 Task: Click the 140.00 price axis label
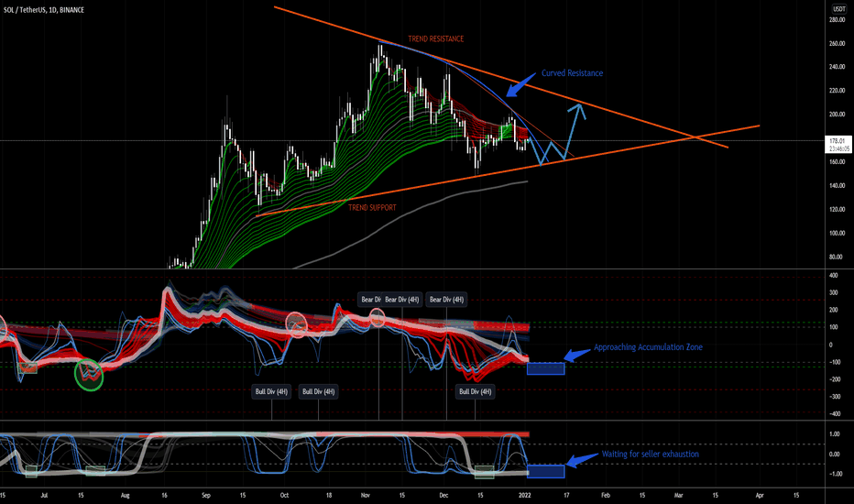(x=838, y=185)
